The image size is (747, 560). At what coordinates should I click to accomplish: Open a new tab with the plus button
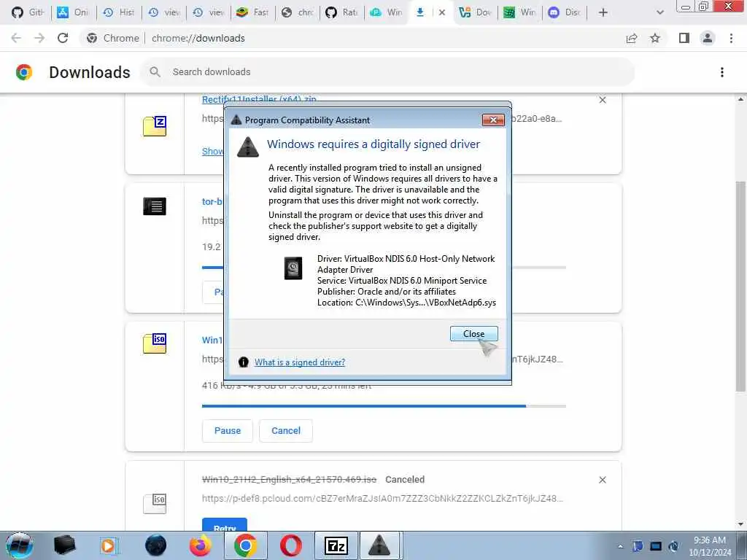(603, 12)
